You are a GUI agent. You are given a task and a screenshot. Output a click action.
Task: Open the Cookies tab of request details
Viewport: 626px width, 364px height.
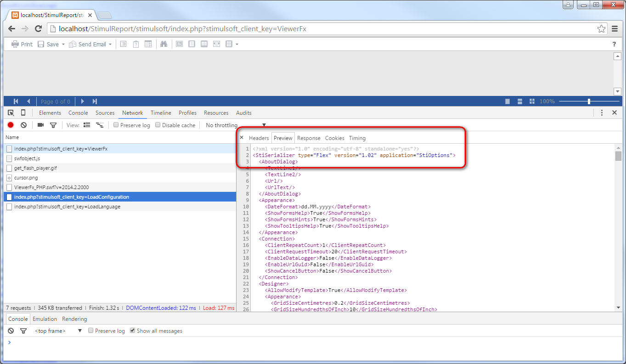point(335,138)
